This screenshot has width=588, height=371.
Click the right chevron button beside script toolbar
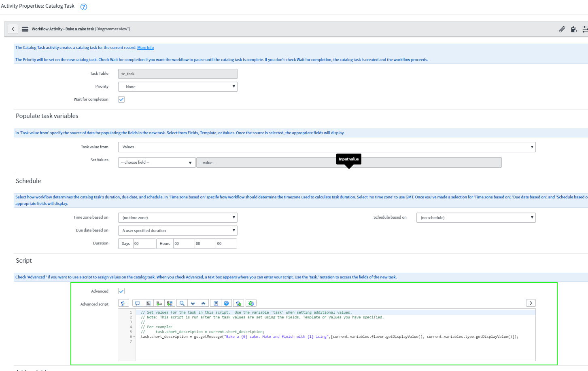[531, 303]
